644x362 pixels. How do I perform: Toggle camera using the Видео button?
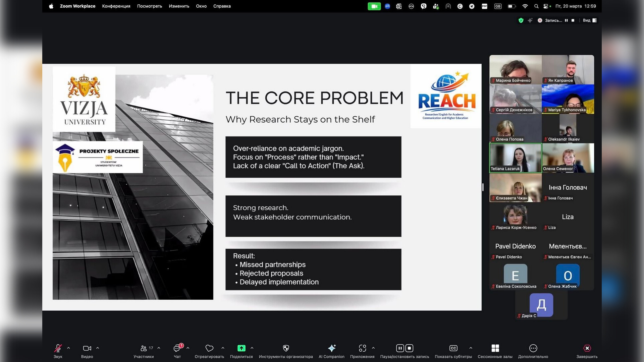click(x=87, y=349)
